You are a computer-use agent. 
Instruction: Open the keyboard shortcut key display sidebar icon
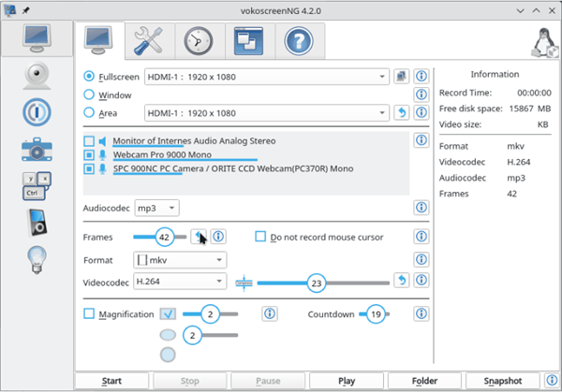36,183
